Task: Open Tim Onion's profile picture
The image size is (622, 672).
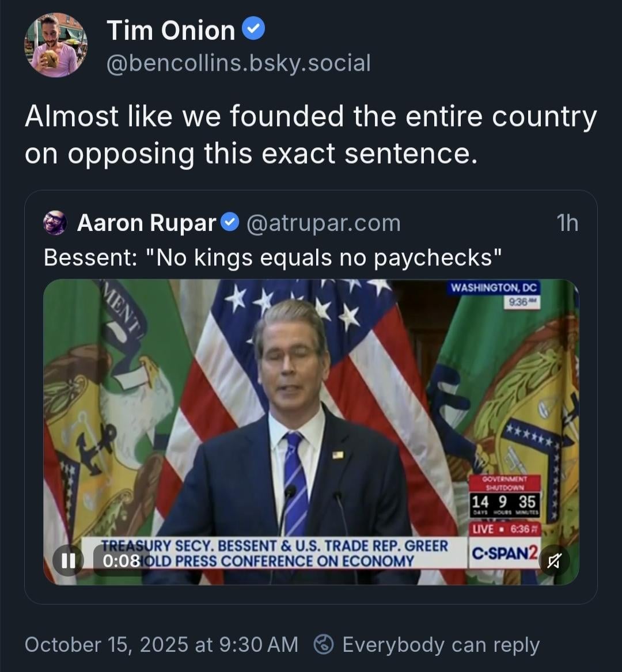Action: [55, 45]
